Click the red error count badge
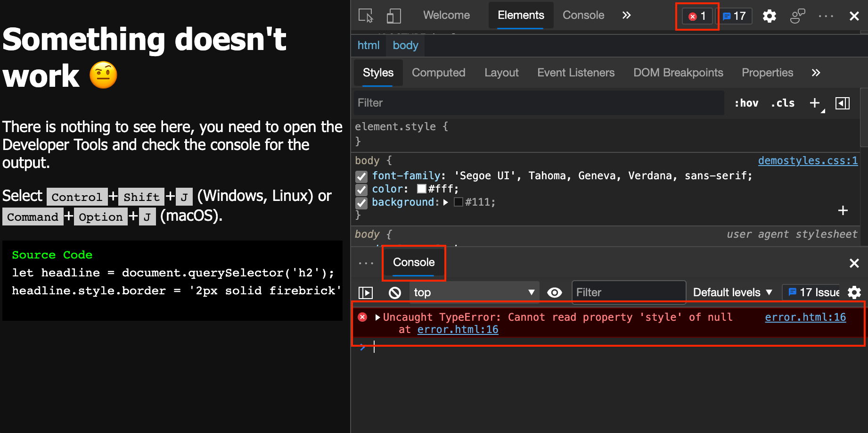Viewport: 868px width, 433px height. click(x=697, y=16)
